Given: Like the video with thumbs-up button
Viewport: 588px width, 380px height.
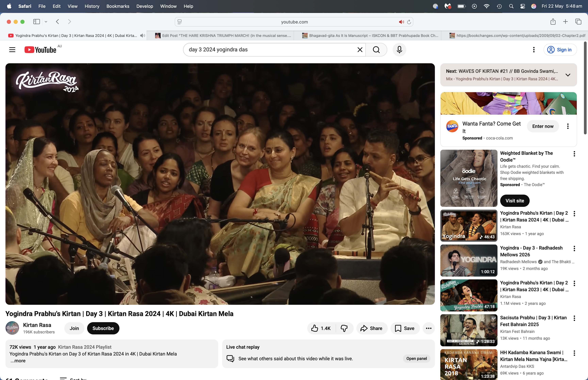Looking at the screenshot, I should (321, 328).
